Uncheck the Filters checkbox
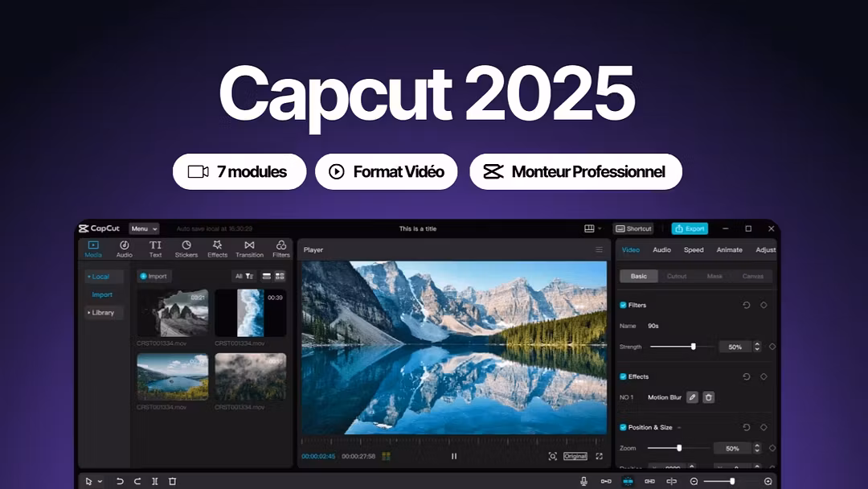The width and height of the screenshot is (868, 489). [623, 305]
